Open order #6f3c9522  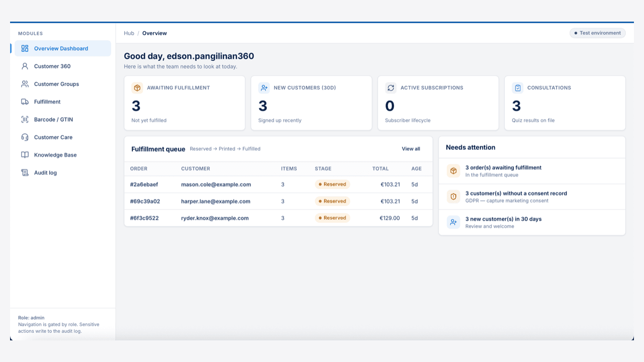click(x=144, y=218)
